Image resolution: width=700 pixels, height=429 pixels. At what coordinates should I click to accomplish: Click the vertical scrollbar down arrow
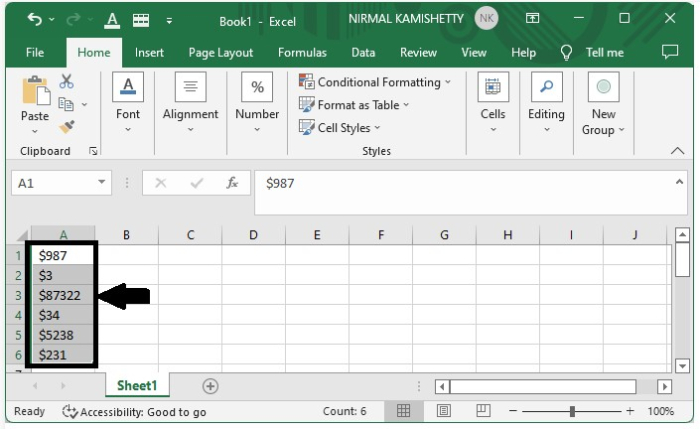point(682,366)
